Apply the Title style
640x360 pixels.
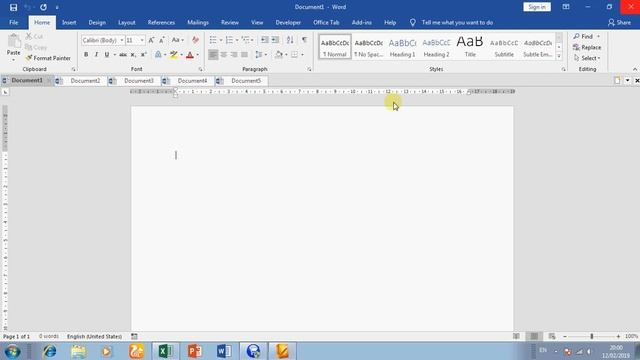(x=470, y=47)
